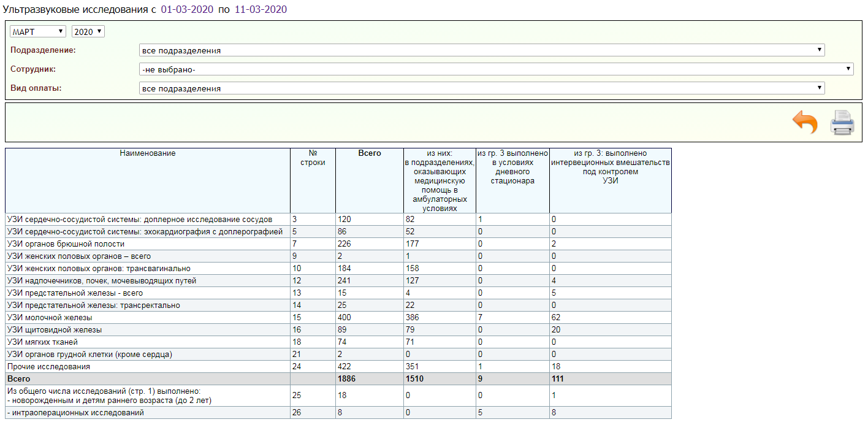
Task: Open the month dropdown showing МАРТ
Action: coord(37,32)
